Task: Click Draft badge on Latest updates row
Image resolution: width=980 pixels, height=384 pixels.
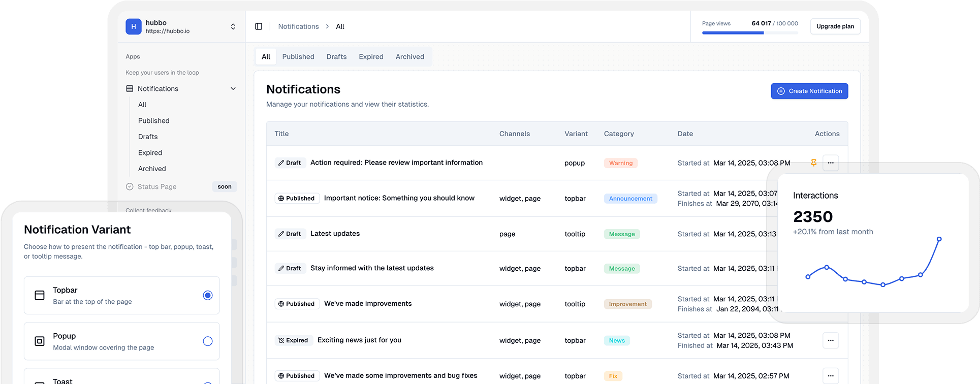Action: 290,234
